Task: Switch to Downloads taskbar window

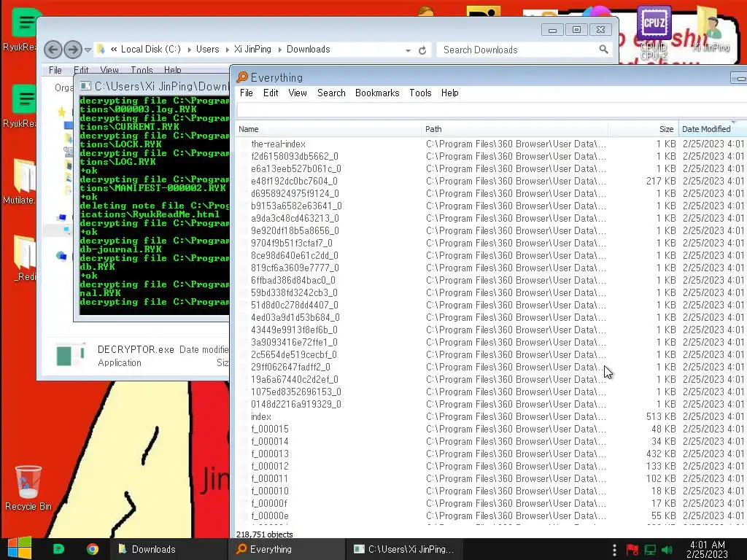Action: click(169, 549)
